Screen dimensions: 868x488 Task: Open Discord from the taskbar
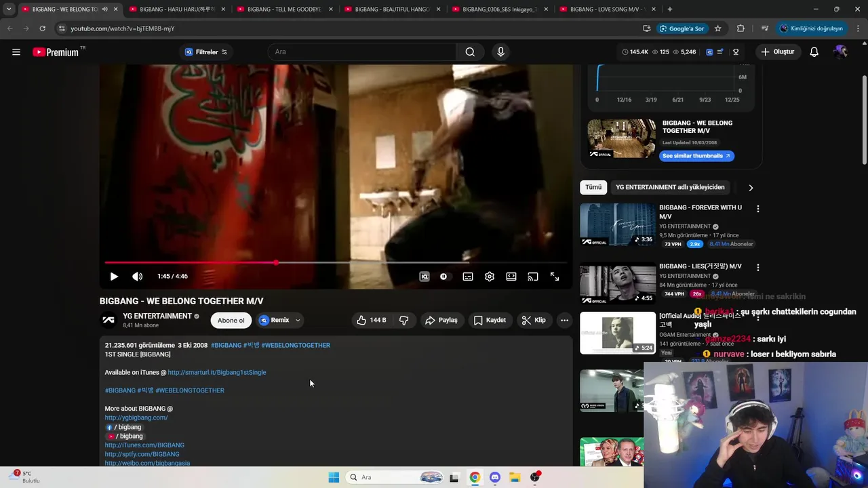(x=494, y=477)
